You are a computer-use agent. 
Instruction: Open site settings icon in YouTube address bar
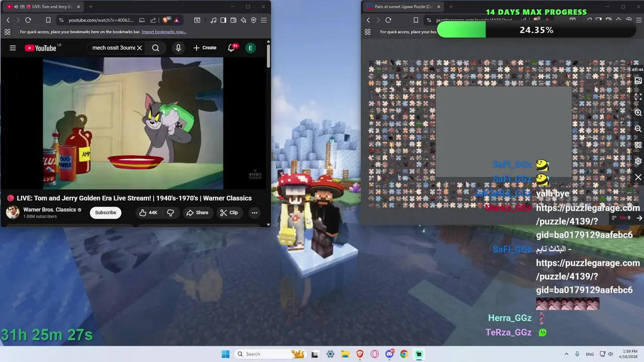coord(61,20)
